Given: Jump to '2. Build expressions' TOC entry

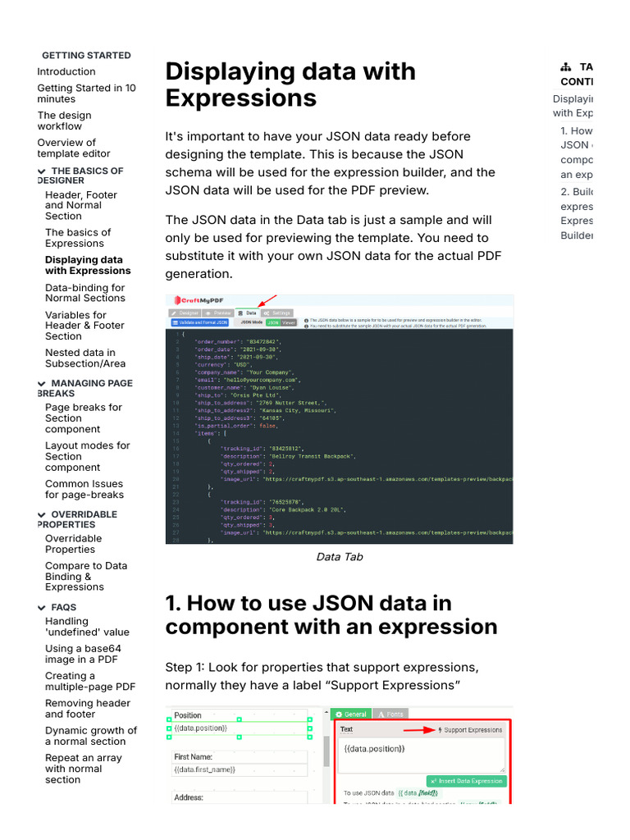Looking at the screenshot, I should [577, 213].
